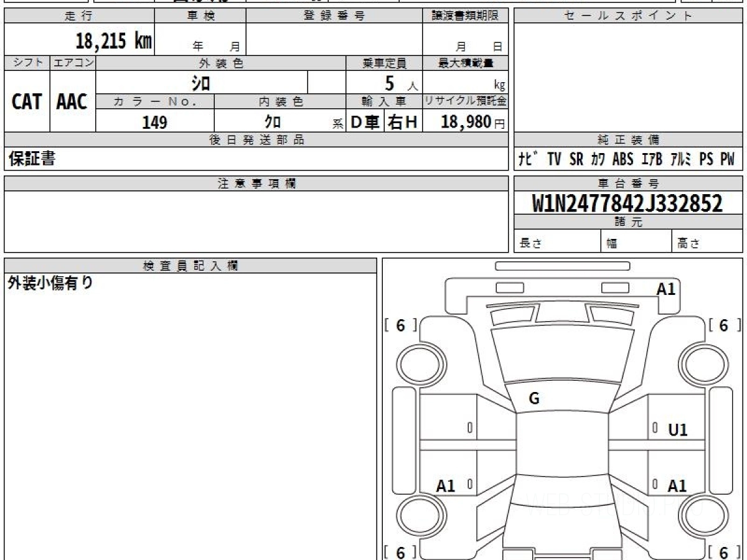Click the エアコン column header
The width and height of the screenshot is (747, 560).
click(x=73, y=63)
